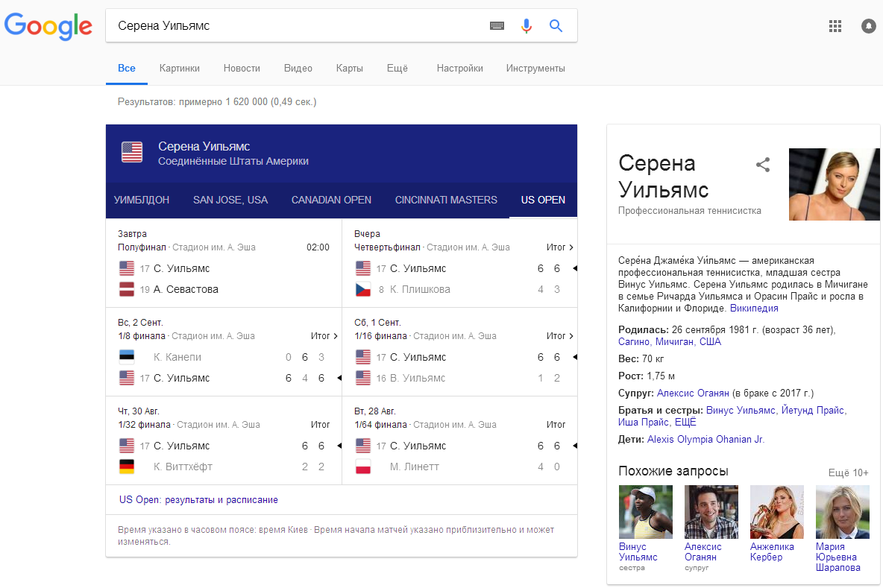Screen dimensions: 883x588
Task: Click the Estonia flag next to Канепи
Action: coord(127,357)
